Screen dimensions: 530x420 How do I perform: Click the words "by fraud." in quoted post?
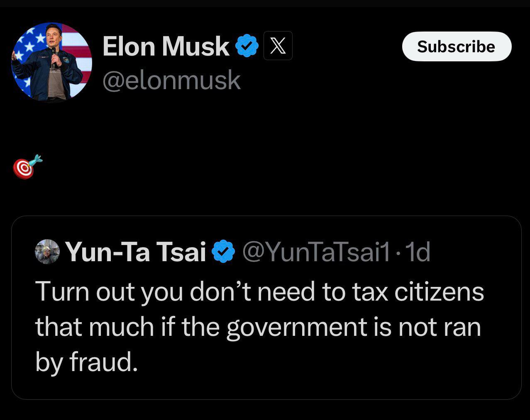coord(86,362)
